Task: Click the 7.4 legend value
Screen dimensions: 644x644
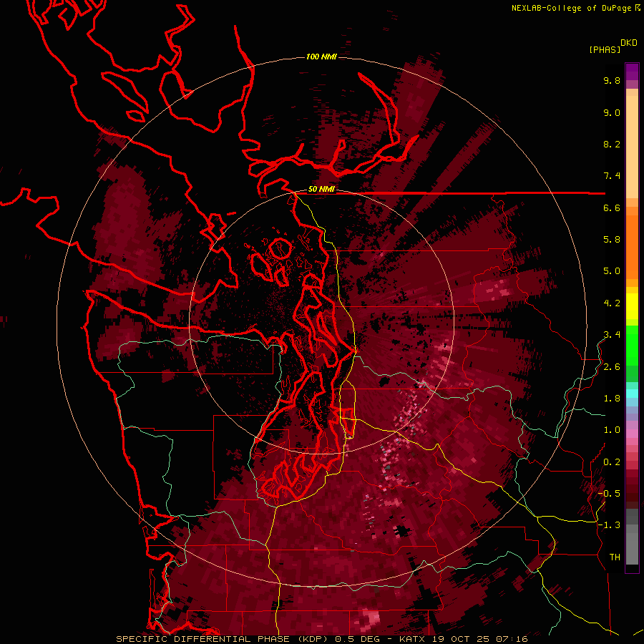Action: pos(612,176)
